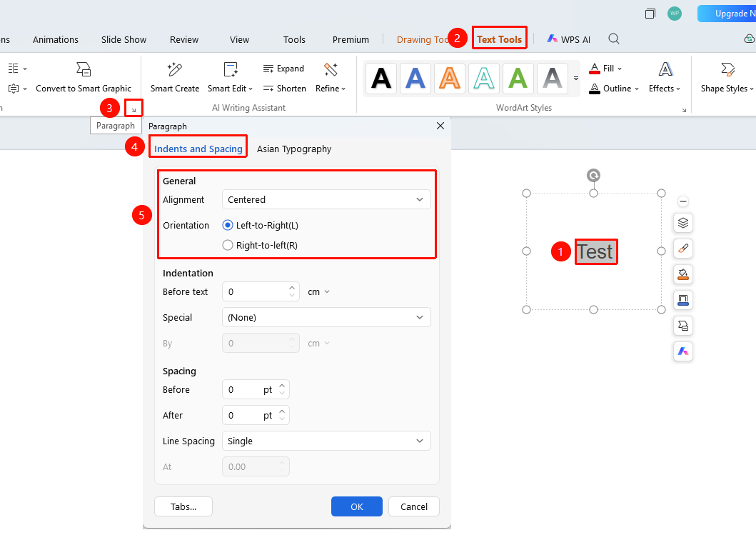Click the Shorten text tool
Image resolution: width=756 pixels, height=550 pixels.
tap(284, 89)
